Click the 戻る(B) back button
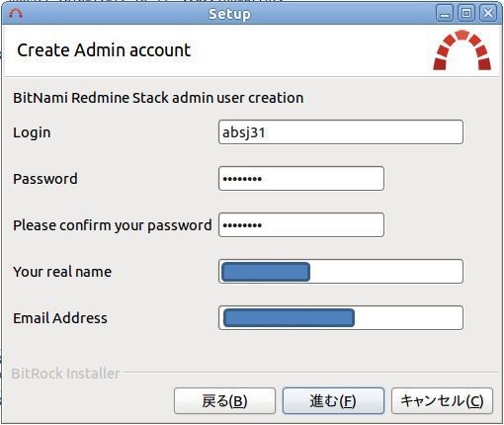 click(224, 401)
